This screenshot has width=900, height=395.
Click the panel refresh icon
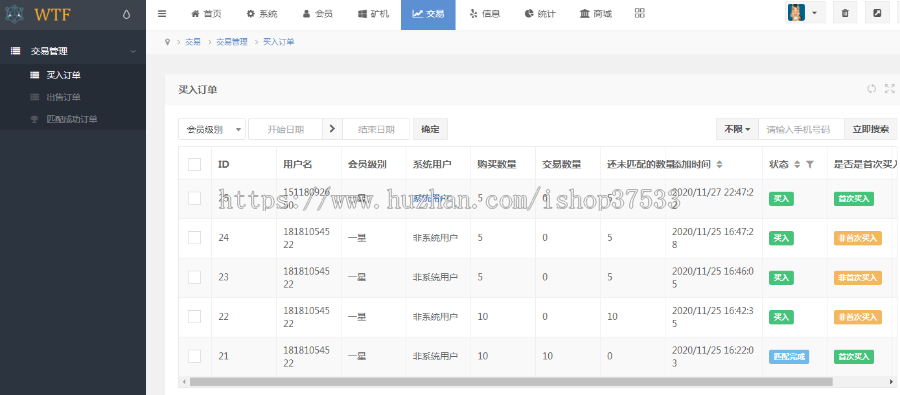872,88
